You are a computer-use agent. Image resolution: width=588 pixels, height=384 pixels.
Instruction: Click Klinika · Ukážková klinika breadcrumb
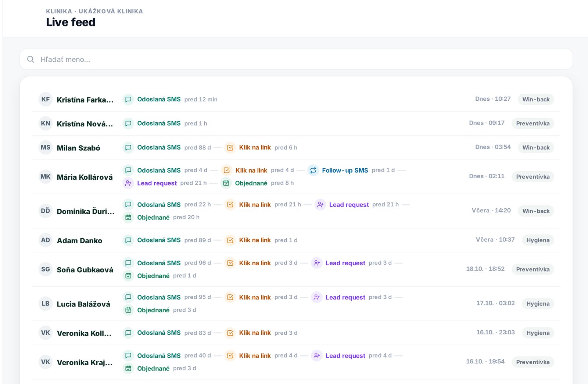[x=94, y=11]
